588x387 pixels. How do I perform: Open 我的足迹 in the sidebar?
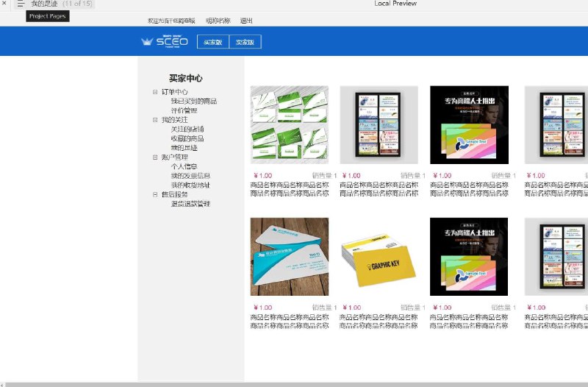coord(184,148)
